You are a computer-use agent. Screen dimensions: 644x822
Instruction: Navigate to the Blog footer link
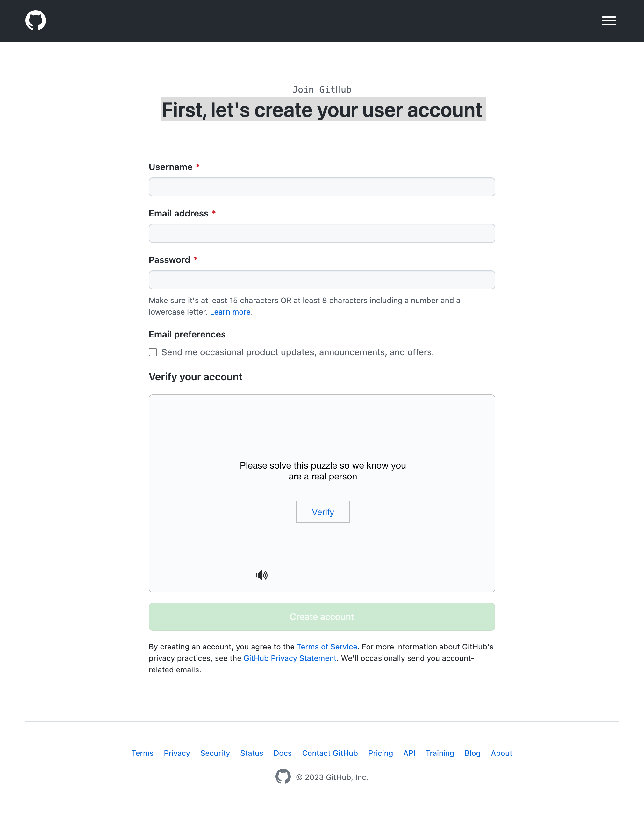coord(472,753)
